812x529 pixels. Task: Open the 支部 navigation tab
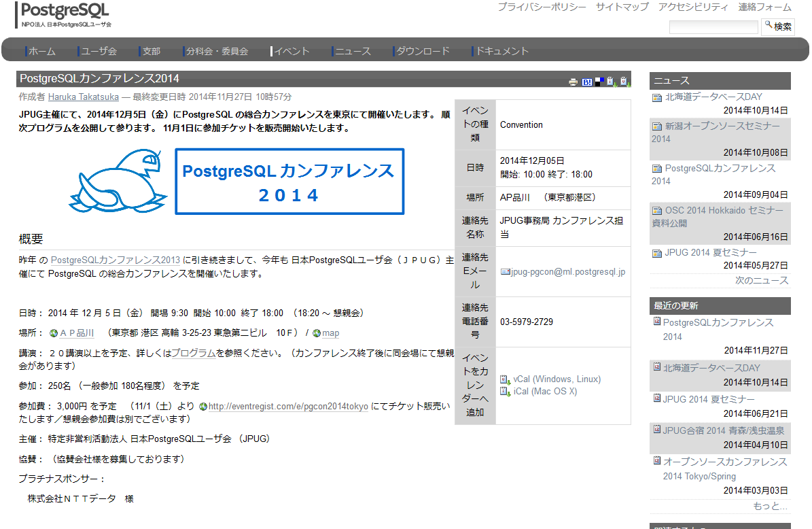(149, 51)
